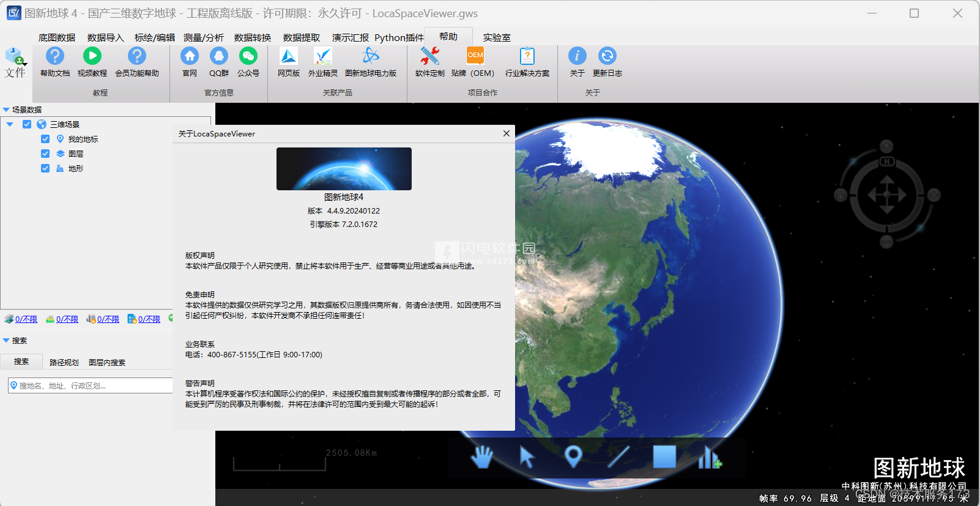Viewport: 980px width, 506px height.
Task: Click 0/不限 link beside terrain mountain icon
Action: coord(67,319)
